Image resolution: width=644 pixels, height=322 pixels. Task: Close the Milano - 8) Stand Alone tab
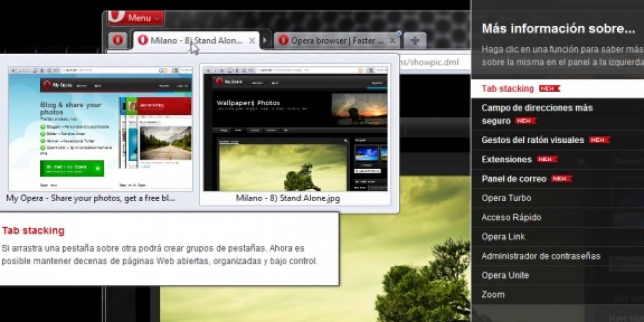coord(253,41)
